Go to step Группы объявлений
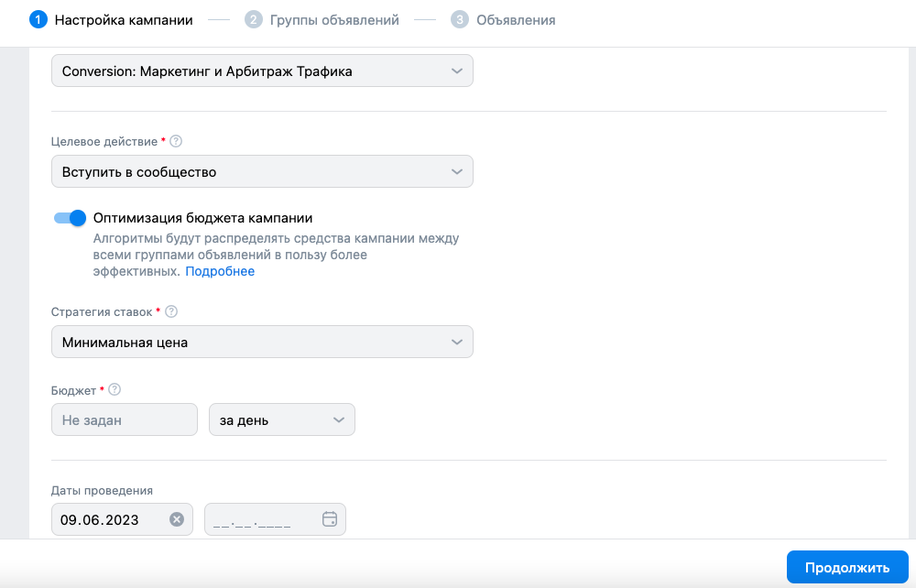 pyautogui.click(x=322, y=20)
